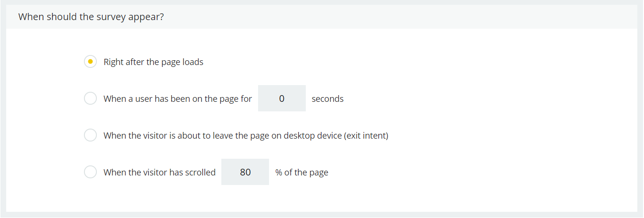Viewport: 644px width, 218px height.
Task: Click the "When the visitor has scrolled" label
Action: 159,173
